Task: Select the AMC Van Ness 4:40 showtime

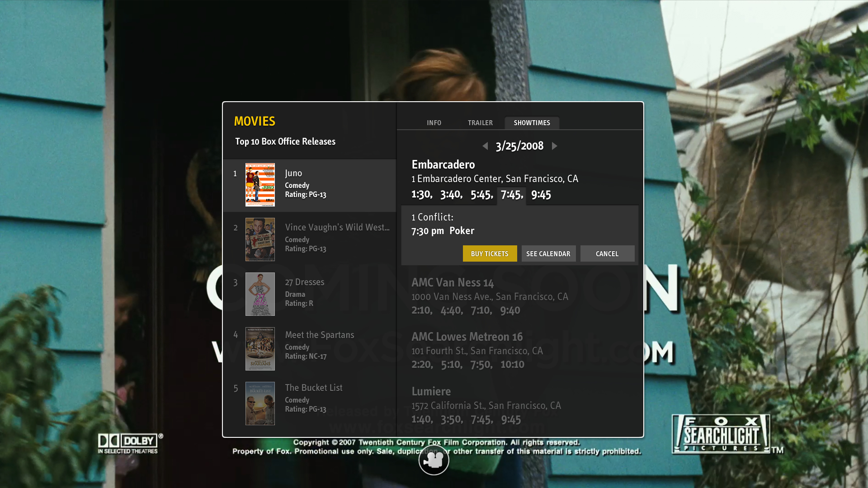Action: click(452, 310)
